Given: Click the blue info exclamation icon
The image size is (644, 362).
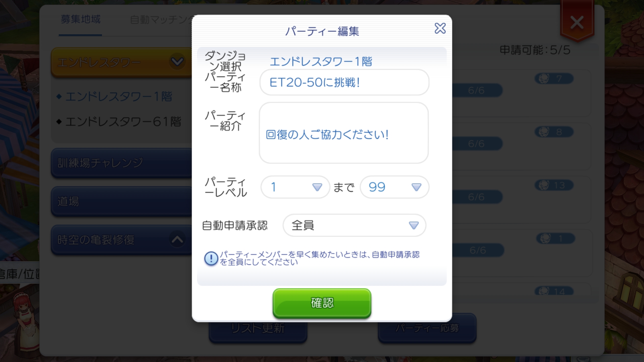Looking at the screenshot, I should point(211,258).
